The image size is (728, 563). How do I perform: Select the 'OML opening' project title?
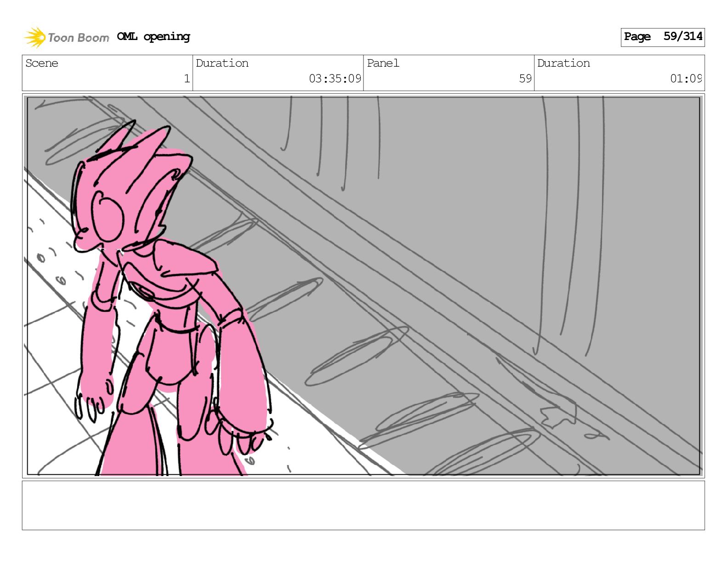click(x=153, y=37)
